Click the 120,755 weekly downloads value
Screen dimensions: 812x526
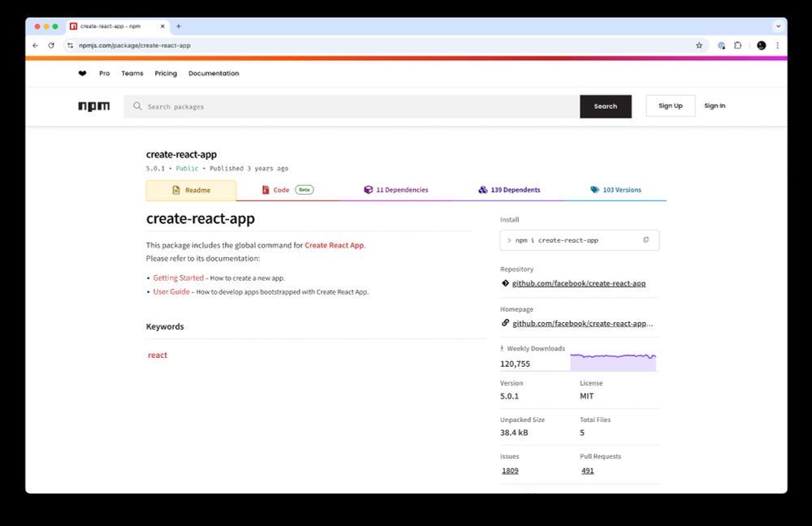[x=515, y=364]
